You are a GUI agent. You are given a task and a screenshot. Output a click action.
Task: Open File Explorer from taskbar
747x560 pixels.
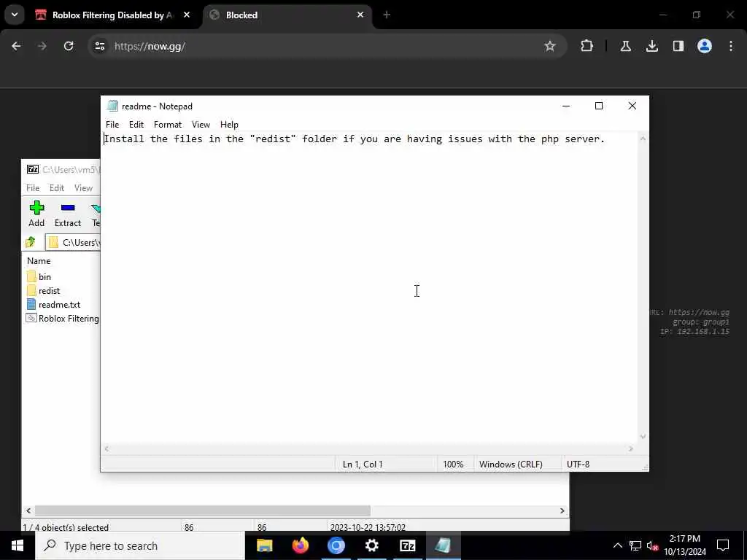pos(264,545)
